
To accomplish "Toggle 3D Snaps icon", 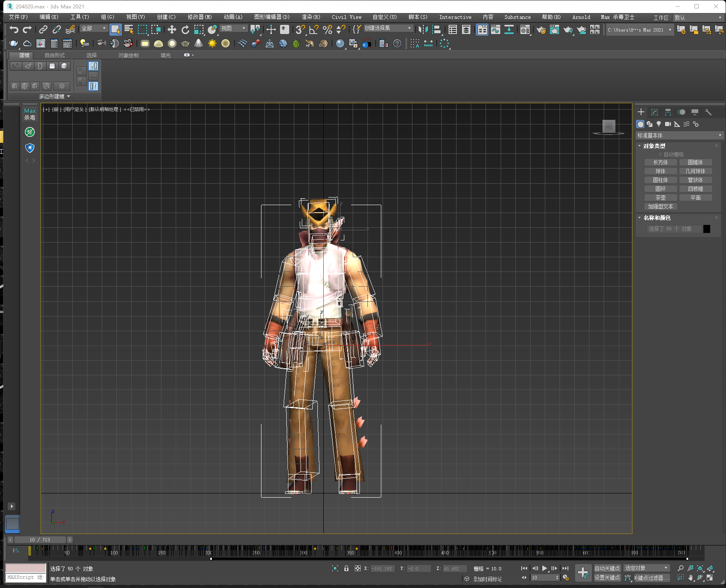I will 300,29.
